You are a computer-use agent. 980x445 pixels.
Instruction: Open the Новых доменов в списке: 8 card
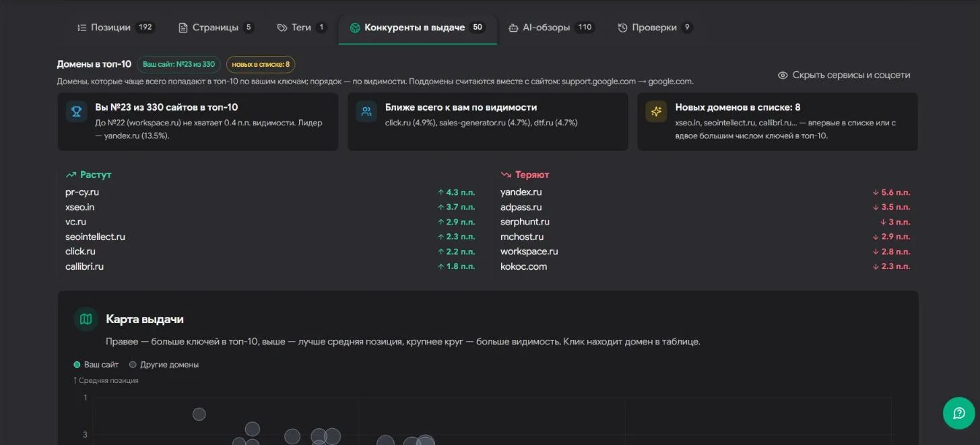[x=777, y=121]
